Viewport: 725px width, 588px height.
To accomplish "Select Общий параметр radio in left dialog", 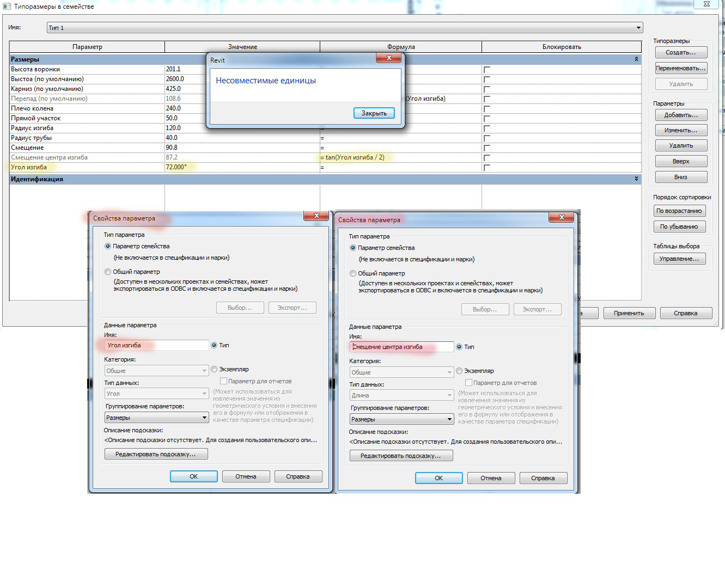I will point(108,272).
